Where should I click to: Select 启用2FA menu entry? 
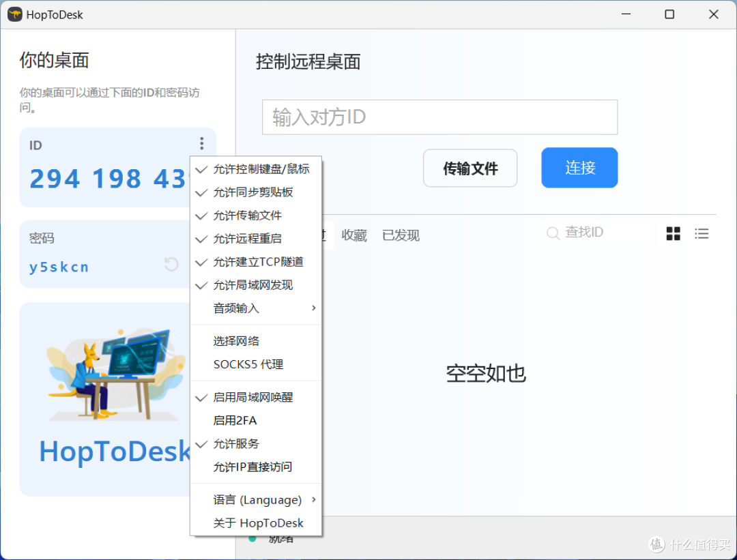(x=256, y=420)
